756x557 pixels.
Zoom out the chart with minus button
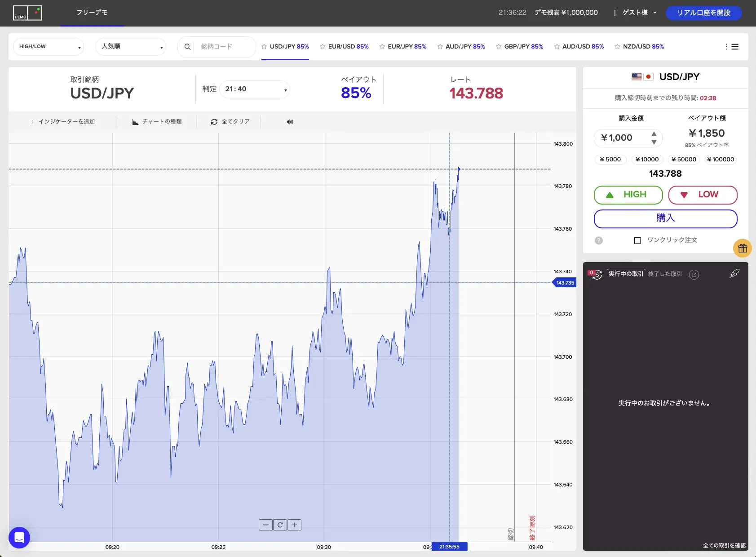[265, 525]
